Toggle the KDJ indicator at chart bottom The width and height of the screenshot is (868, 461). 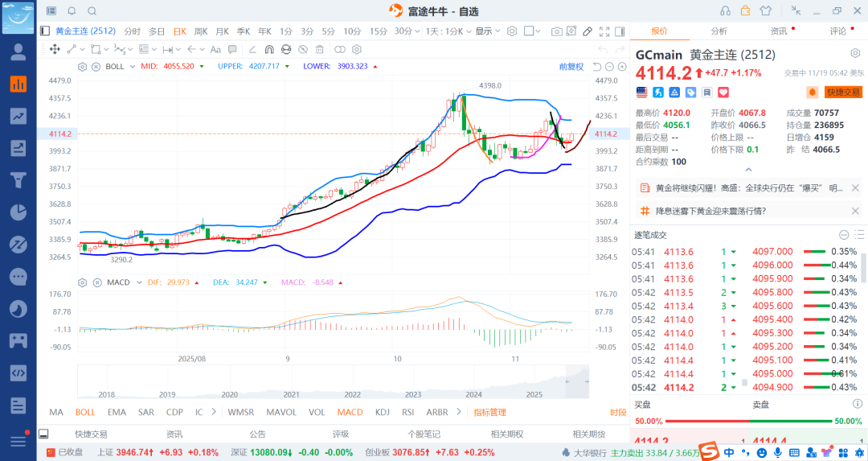click(x=383, y=412)
